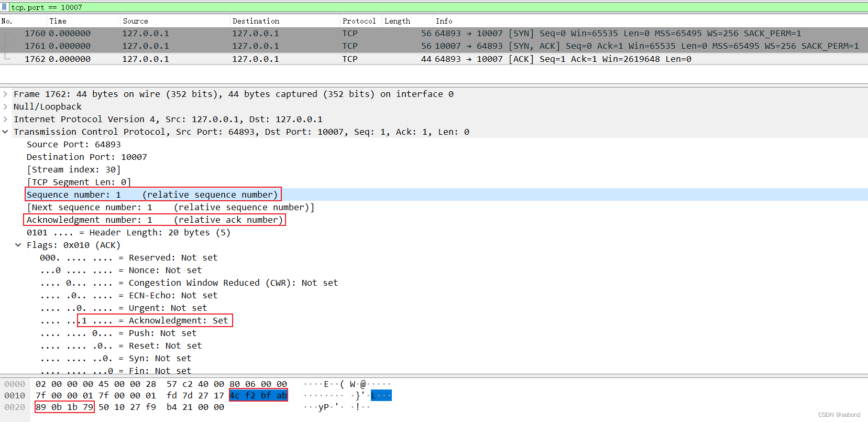Select the ECN-Echo: Not set flag line

pos(128,296)
